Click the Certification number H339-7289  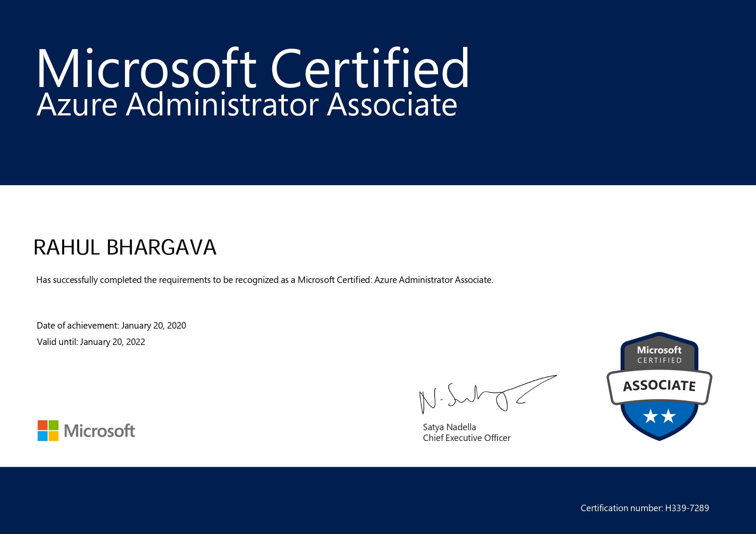pos(644,508)
